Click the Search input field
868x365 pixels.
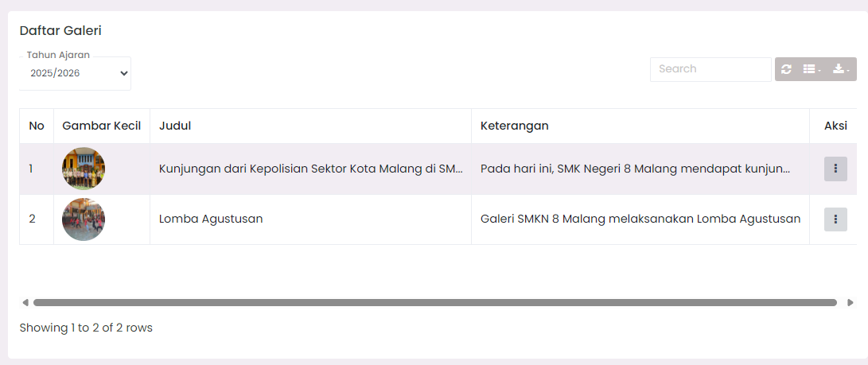[x=710, y=69]
